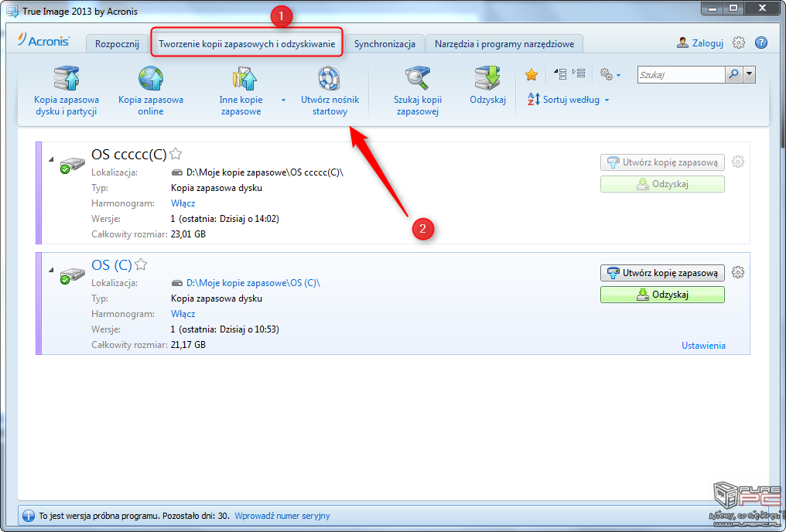This screenshot has width=786, height=532.
Task: Open the Synchronizacja tab
Action: (x=384, y=43)
